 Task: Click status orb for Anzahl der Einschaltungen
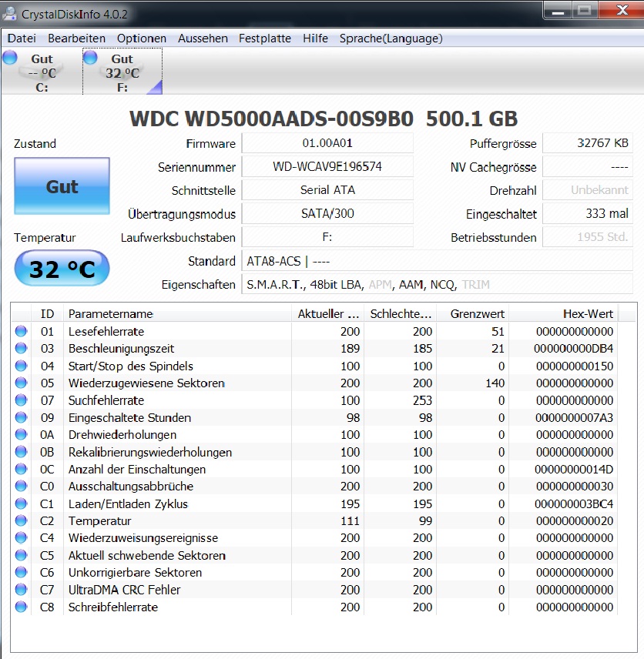21,469
